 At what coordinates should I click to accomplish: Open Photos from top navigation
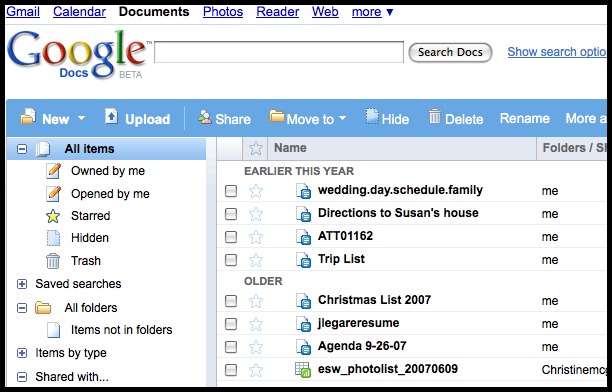pos(223,12)
